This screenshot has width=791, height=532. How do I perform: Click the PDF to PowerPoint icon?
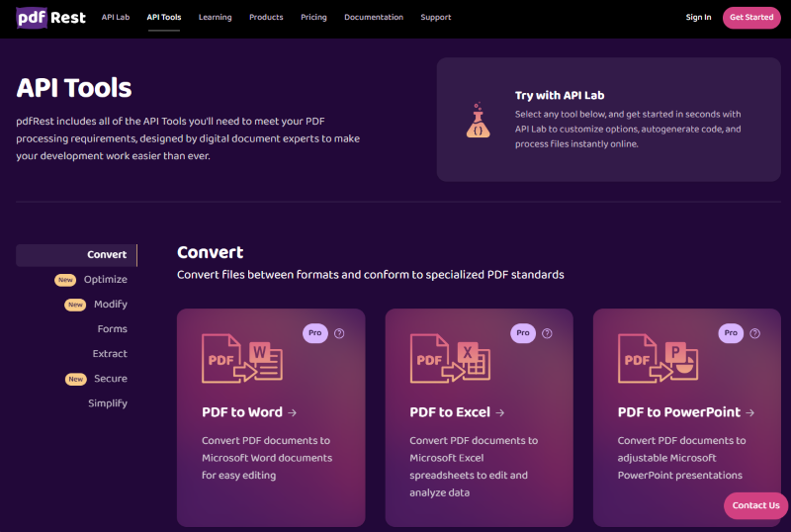pos(658,358)
